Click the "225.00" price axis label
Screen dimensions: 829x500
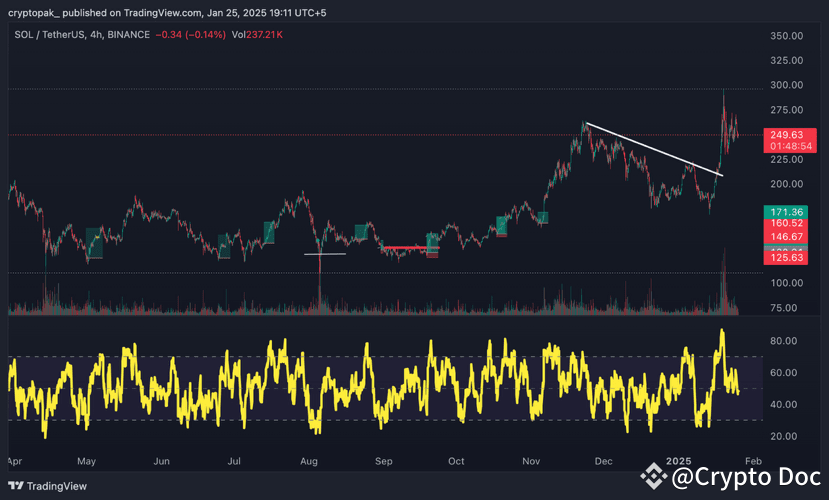(x=787, y=159)
